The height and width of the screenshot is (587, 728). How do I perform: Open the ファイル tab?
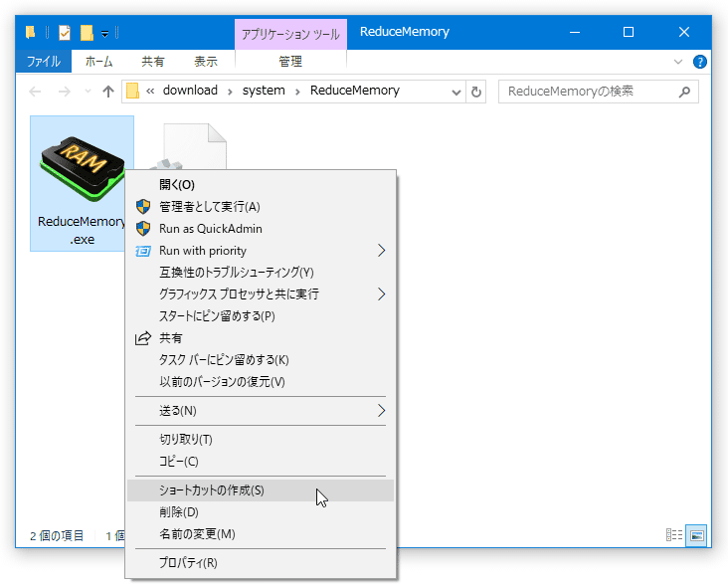[43, 62]
